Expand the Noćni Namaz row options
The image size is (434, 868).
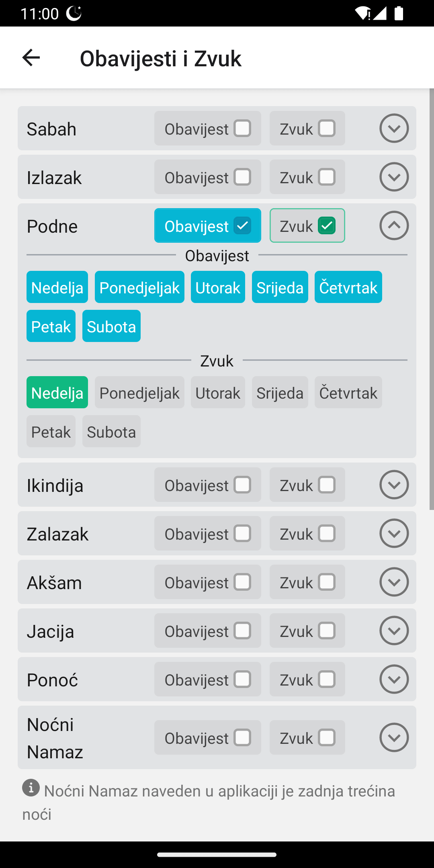tap(394, 737)
